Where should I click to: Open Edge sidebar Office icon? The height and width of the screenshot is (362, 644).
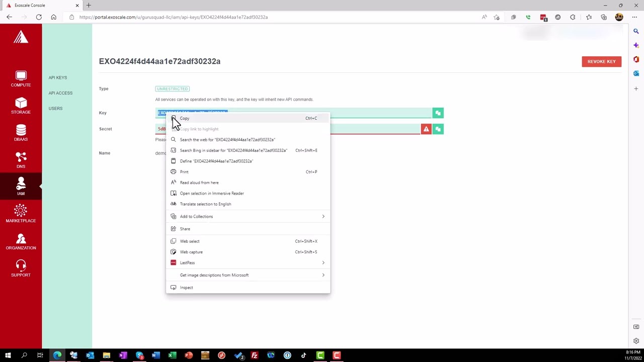coord(636,59)
